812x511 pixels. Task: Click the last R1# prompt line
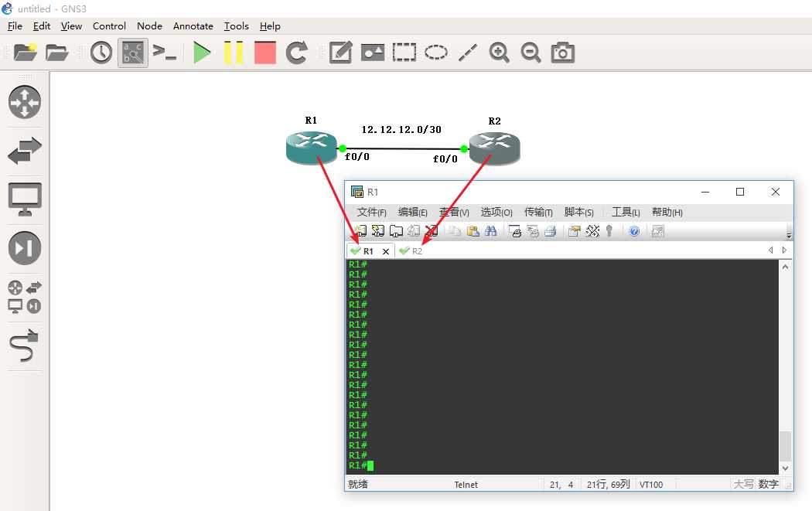361,465
